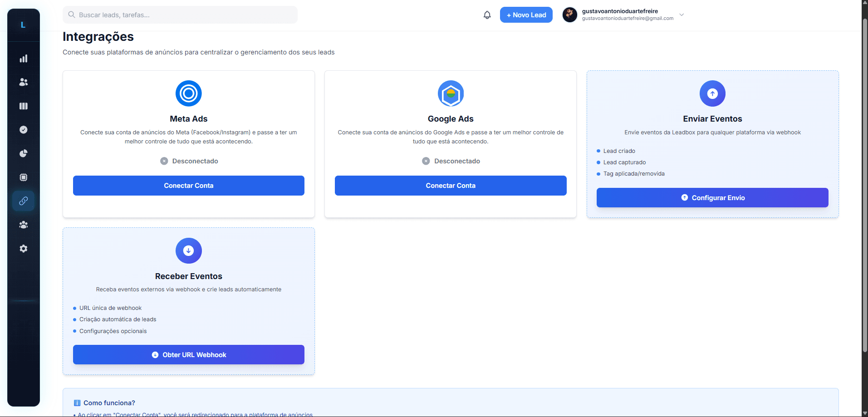
Task: Connect account on the Google Ads card
Action: [x=450, y=186]
